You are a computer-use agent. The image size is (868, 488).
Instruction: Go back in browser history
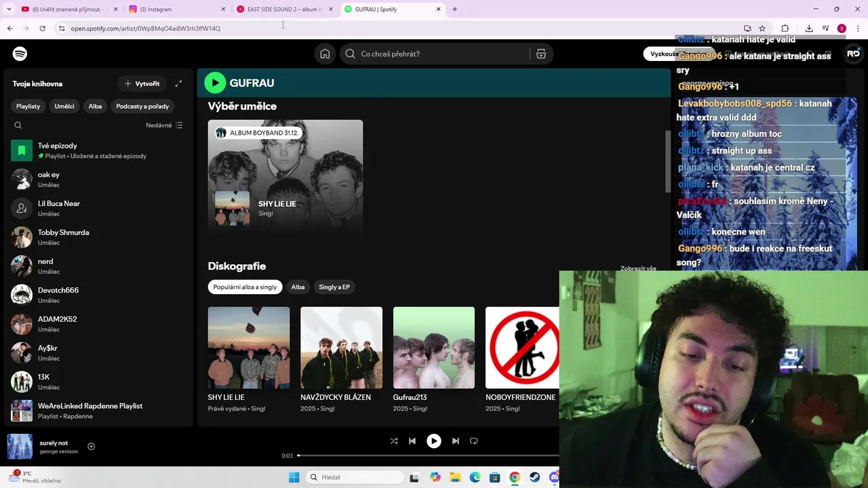pos(9,28)
